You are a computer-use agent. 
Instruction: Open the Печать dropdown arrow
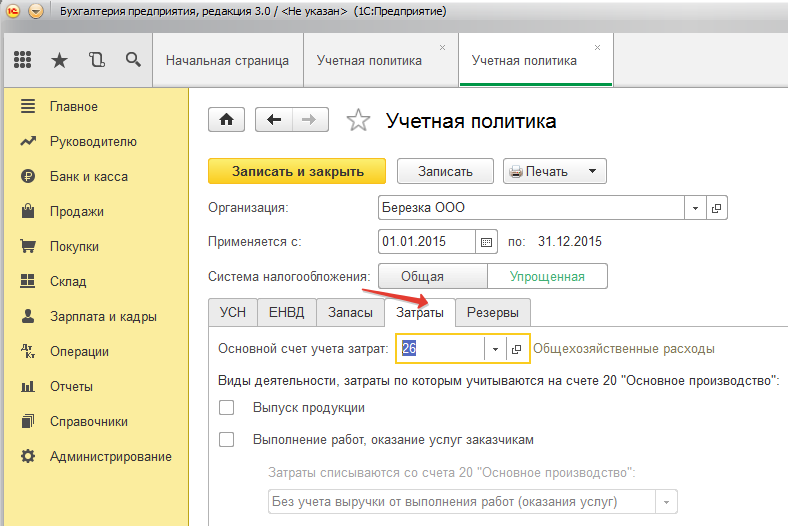[x=592, y=171]
